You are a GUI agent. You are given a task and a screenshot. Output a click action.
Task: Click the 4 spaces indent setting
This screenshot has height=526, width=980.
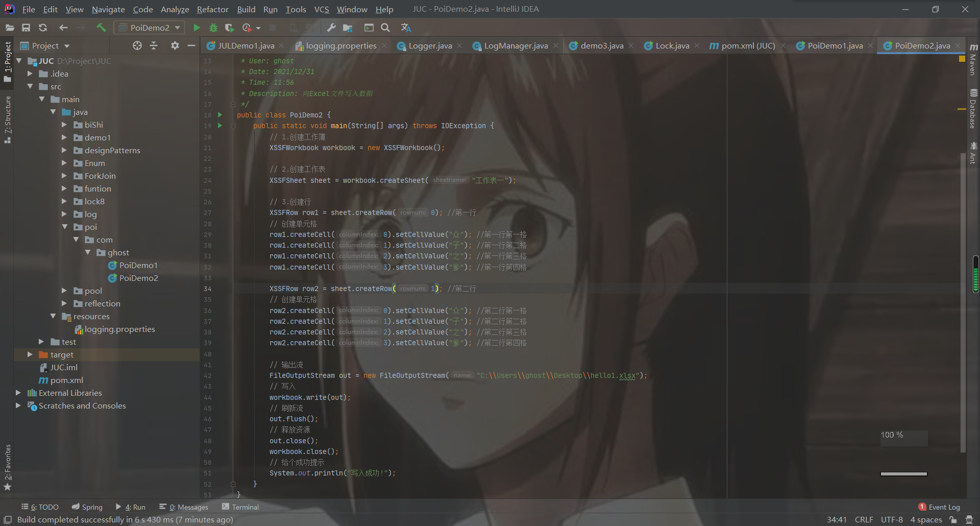[x=926, y=520]
